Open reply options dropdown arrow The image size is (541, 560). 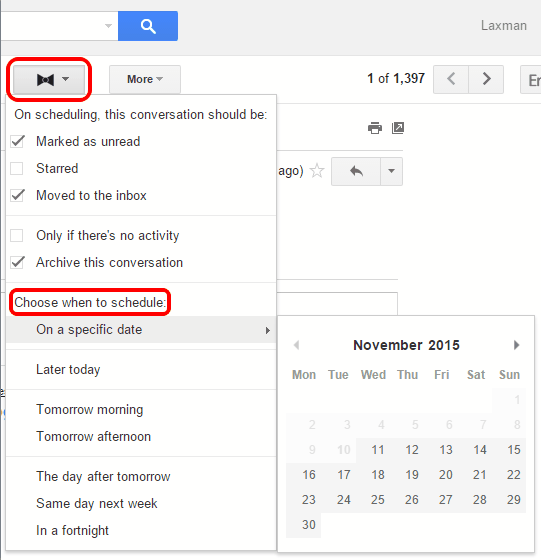pos(391,171)
